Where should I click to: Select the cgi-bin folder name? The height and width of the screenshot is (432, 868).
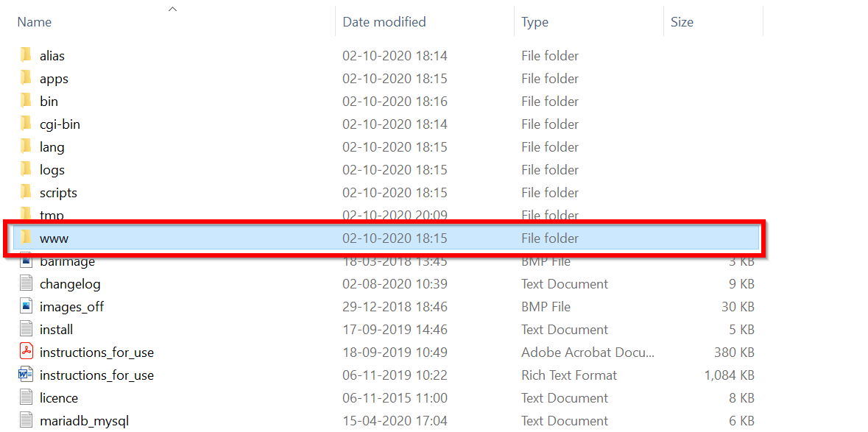(60, 124)
